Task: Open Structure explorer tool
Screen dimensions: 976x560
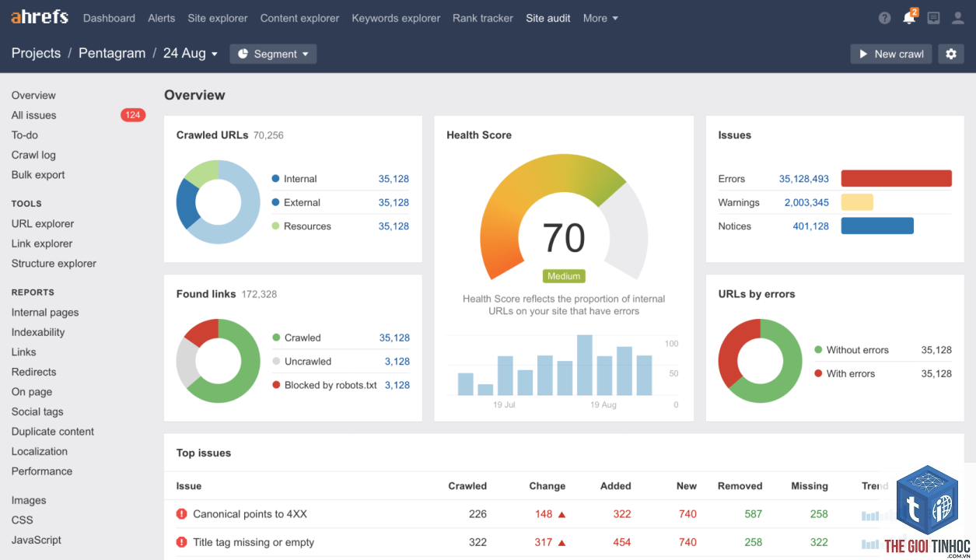Action: tap(54, 263)
